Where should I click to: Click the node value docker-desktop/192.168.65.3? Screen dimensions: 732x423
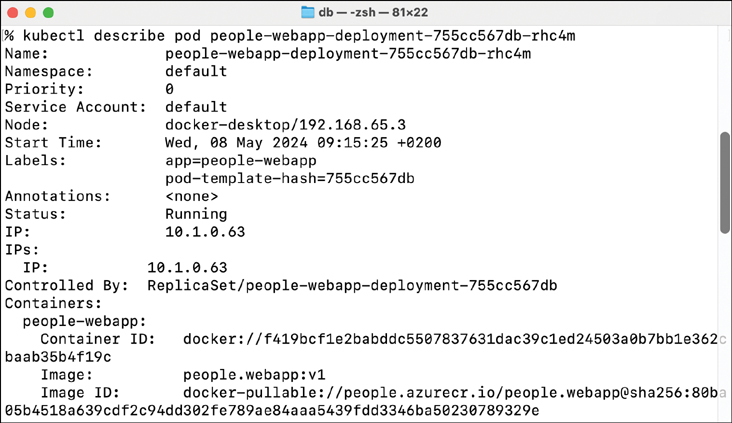pyautogui.click(x=285, y=125)
